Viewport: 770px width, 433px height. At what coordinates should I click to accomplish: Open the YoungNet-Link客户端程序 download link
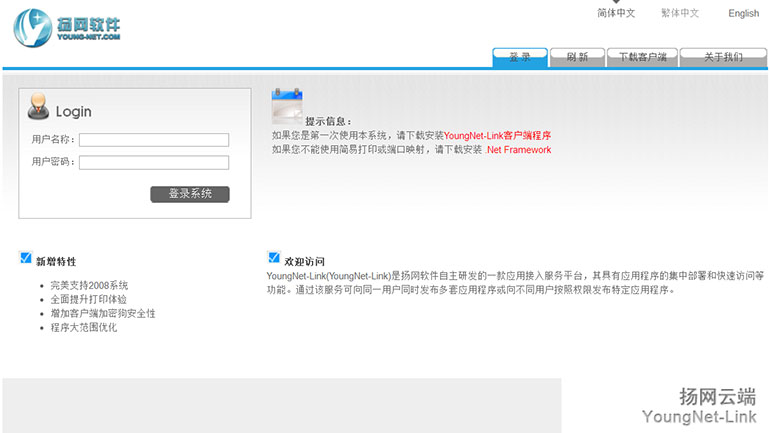click(x=497, y=136)
